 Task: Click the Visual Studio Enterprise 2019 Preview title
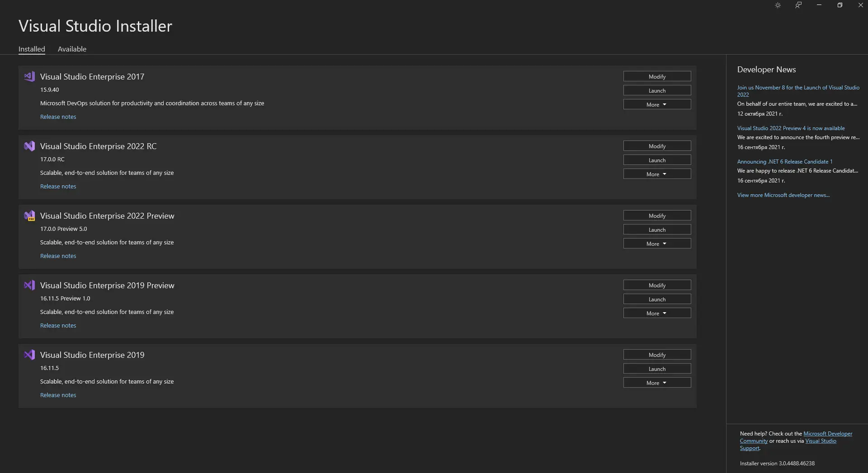[x=107, y=285]
